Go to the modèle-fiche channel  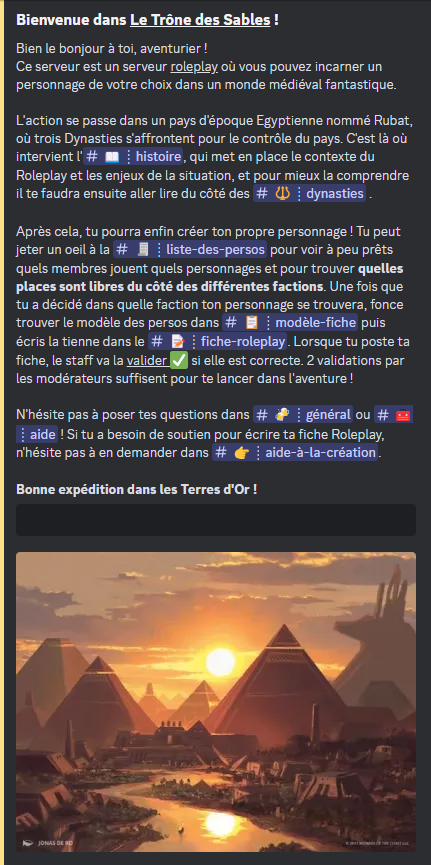[290, 322]
